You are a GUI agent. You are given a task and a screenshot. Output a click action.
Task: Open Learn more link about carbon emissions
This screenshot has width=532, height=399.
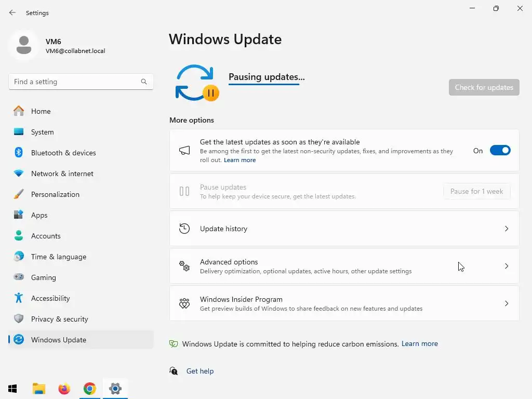tap(419, 344)
